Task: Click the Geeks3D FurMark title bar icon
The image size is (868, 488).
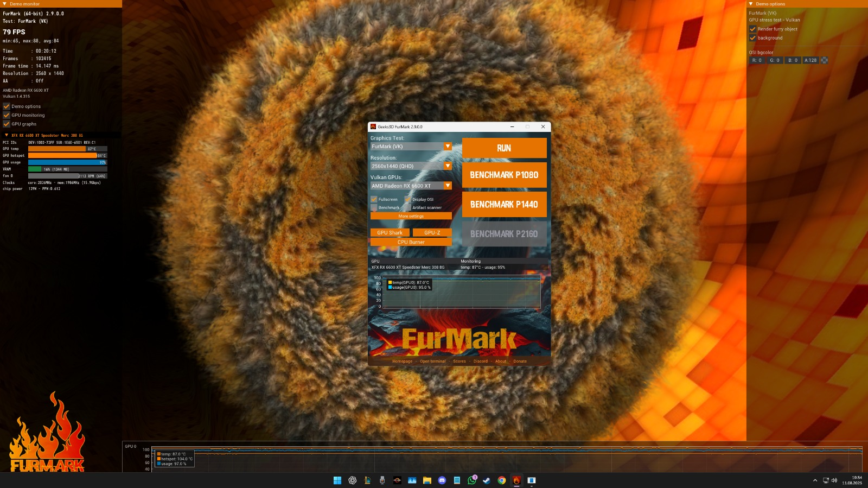Action: pos(373,126)
